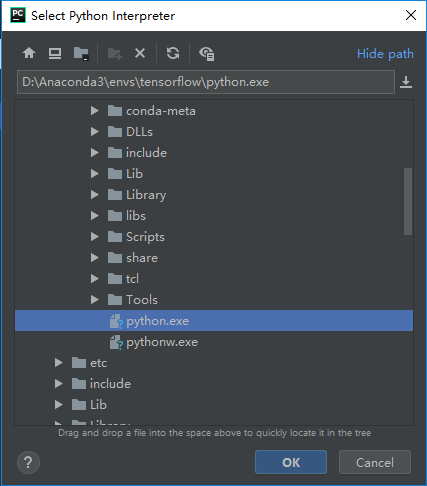
Task: Expand the Tools folder arrow
Action: [95, 300]
